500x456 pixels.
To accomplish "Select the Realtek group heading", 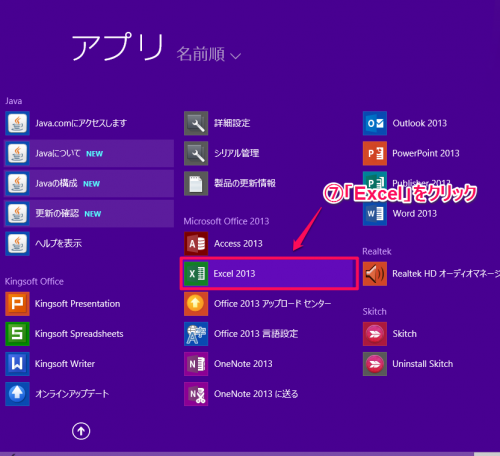I will coord(377,251).
